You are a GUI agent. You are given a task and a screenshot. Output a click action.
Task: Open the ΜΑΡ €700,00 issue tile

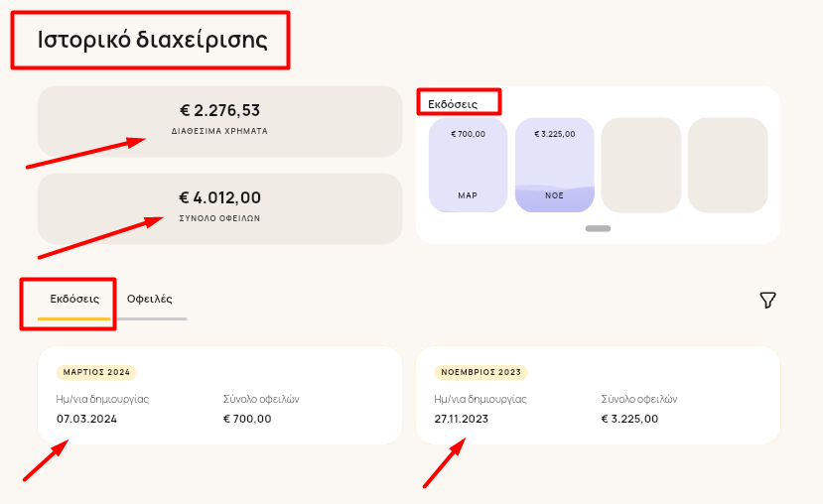pos(468,165)
